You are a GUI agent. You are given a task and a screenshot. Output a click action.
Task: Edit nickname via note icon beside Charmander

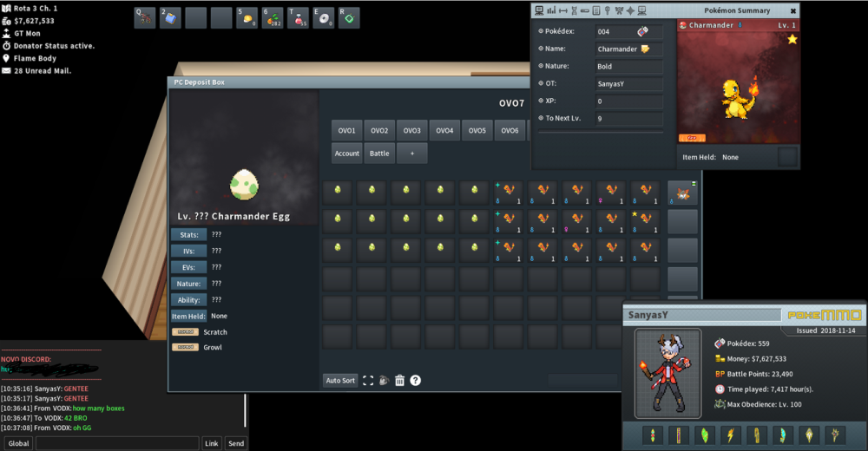pyautogui.click(x=646, y=49)
